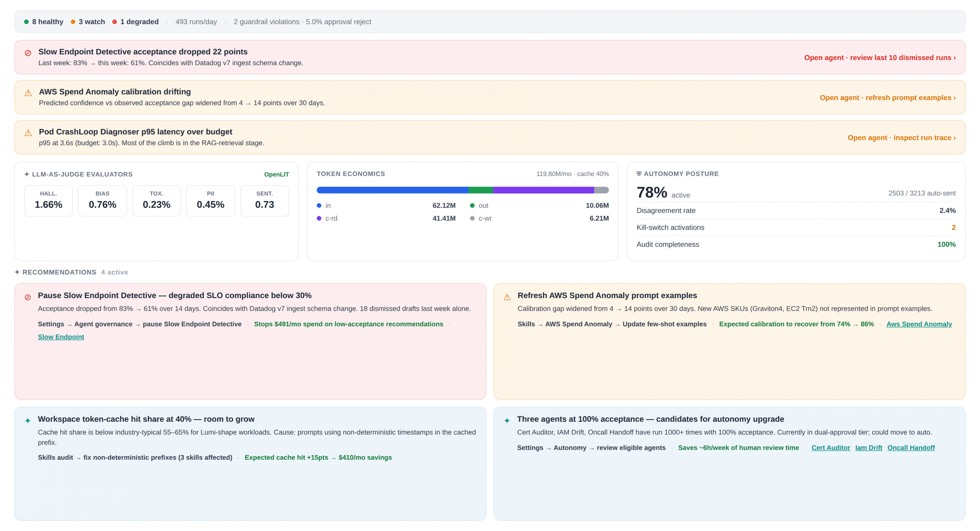Click warning triangle icon next to AWS Spend Anomaly alert

pos(28,93)
